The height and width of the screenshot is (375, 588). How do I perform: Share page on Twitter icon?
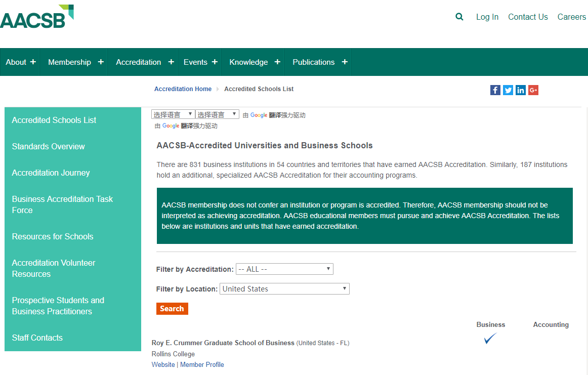tap(508, 90)
